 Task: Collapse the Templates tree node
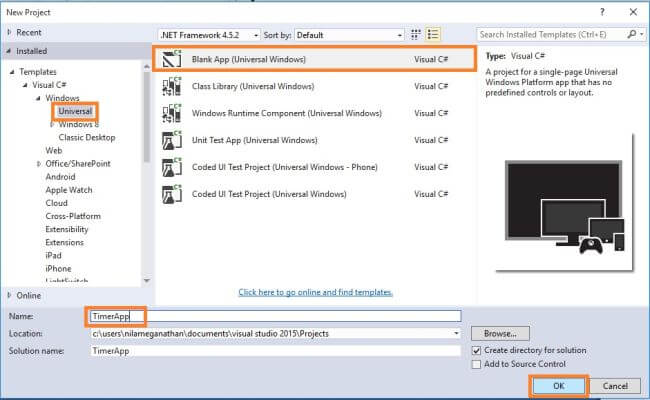point(12,72)
